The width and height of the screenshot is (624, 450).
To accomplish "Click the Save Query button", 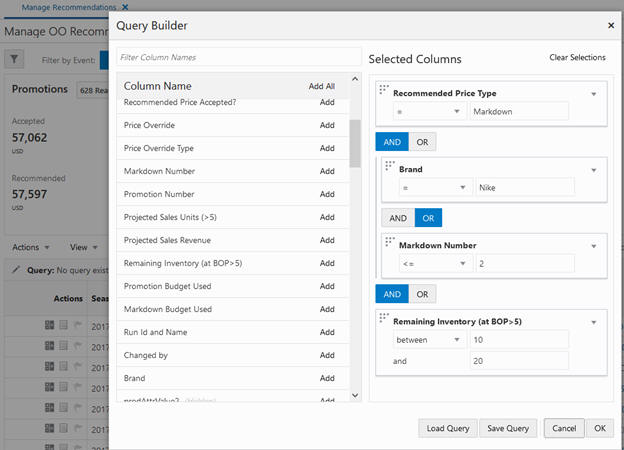I will [508, 428].
